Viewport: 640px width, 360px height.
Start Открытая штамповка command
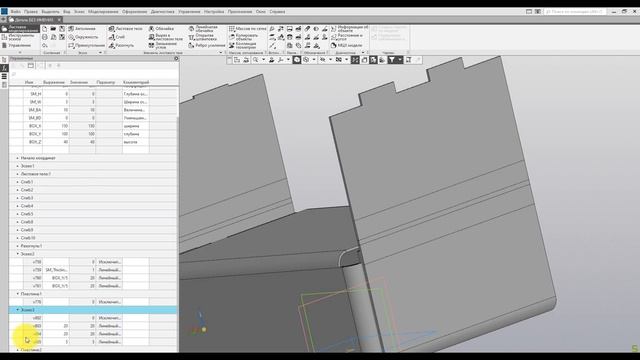(203, 37)
